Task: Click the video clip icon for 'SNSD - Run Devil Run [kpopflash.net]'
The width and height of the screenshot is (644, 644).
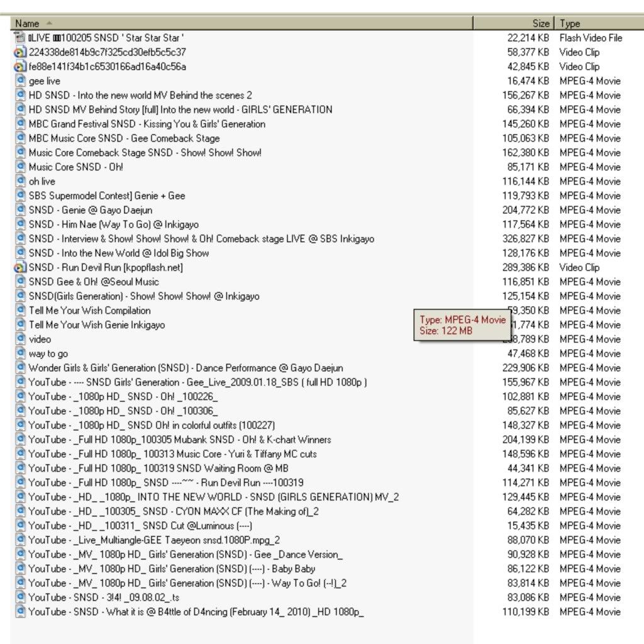Action: pyautogui.click(x=20, y=267)
